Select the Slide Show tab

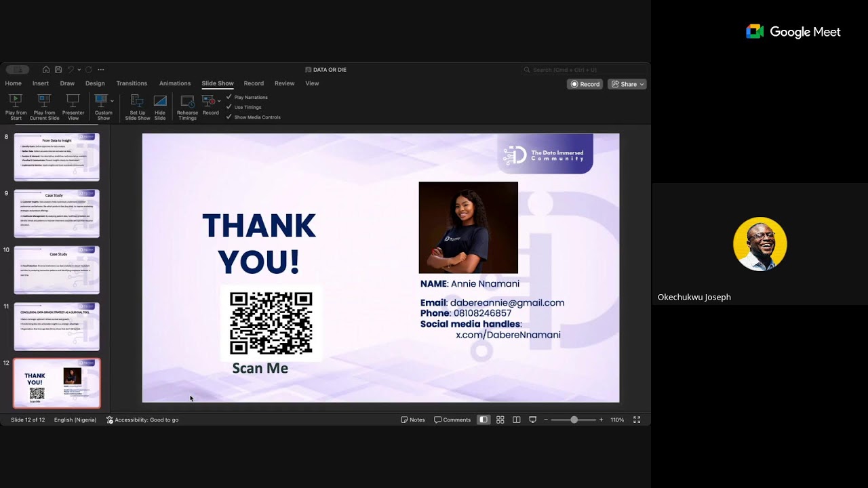[x=218, y=83]
